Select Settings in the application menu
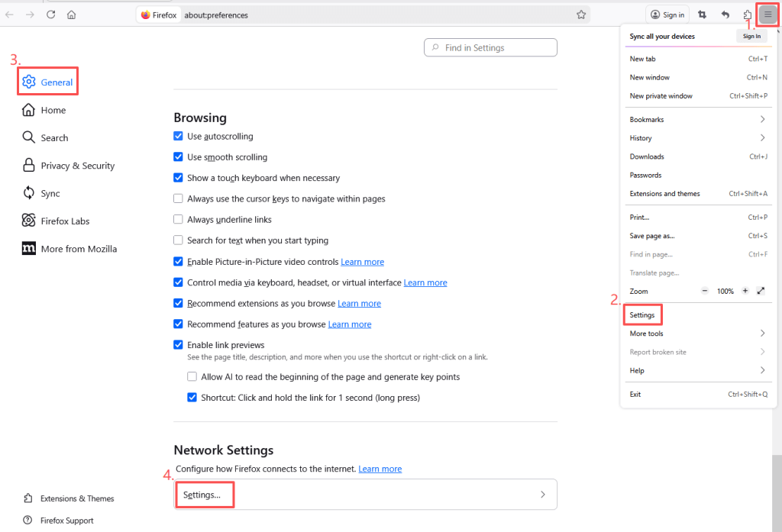Viewport: 782px width, 532px height. (x=642, y=314)
